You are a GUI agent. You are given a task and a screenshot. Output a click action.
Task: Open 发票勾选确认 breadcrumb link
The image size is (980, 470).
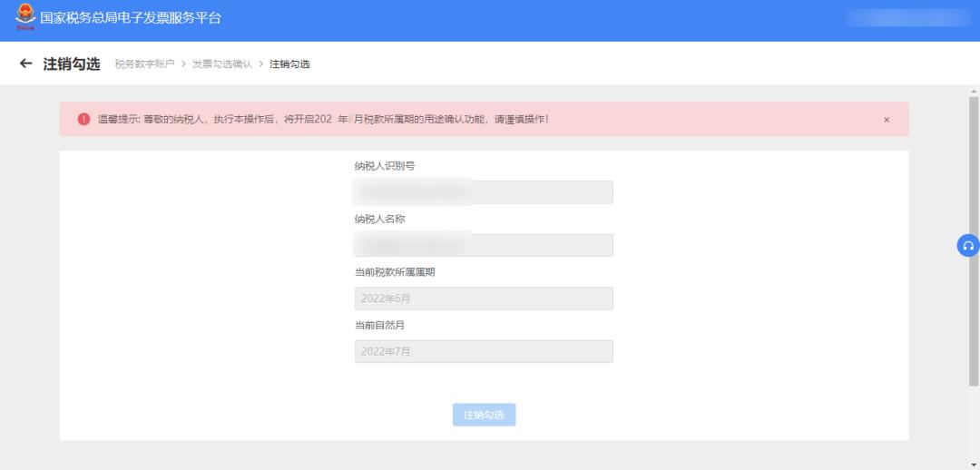[x=222, y=64]
